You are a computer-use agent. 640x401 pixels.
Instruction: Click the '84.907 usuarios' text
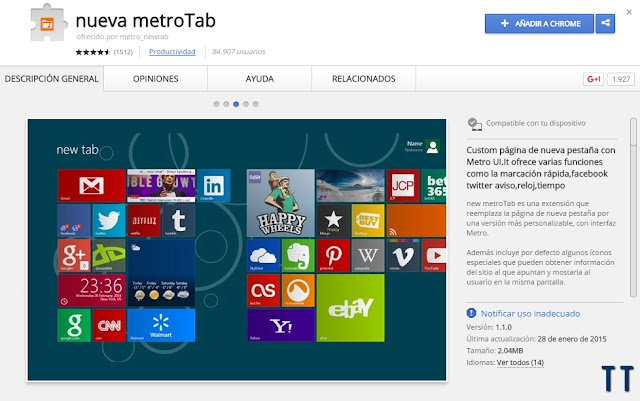click(x=239, y=52)
